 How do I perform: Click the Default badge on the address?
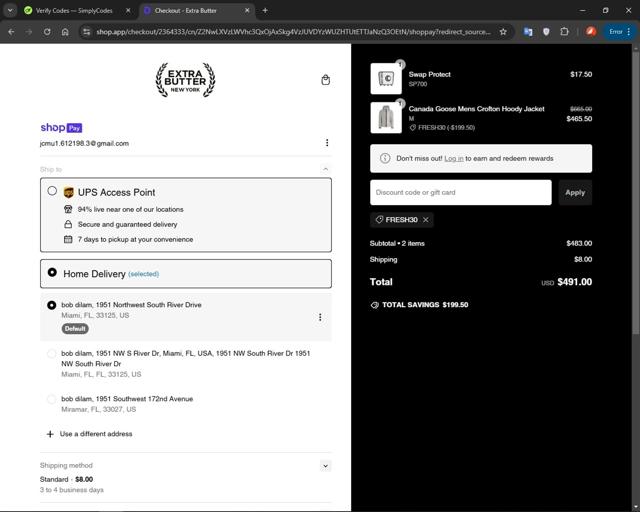[x=75, y=329]
